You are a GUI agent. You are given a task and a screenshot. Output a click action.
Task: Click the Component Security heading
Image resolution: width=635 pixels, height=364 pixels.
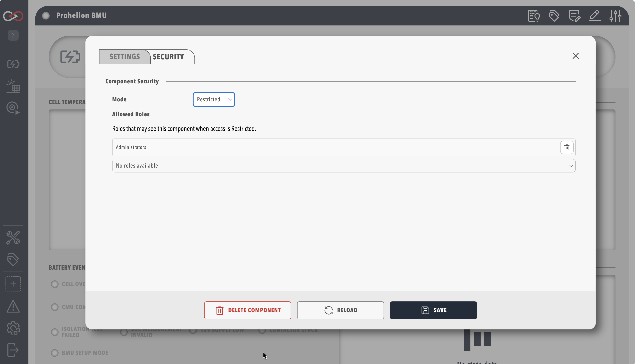pyautogui.click(x=132, y=81)
